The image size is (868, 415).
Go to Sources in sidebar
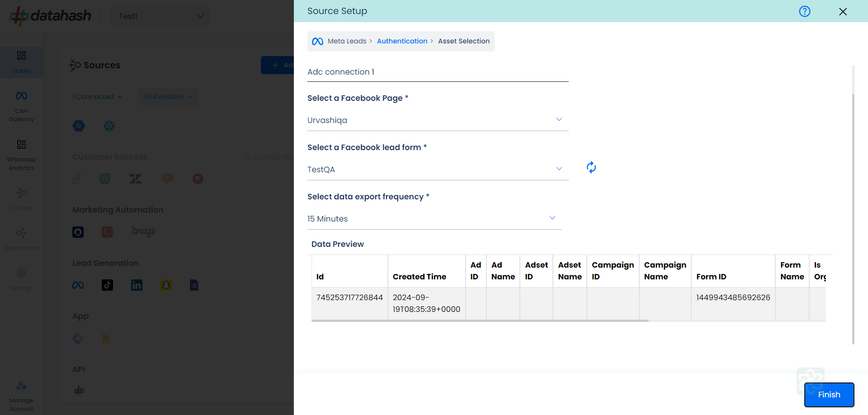(21, 199)
